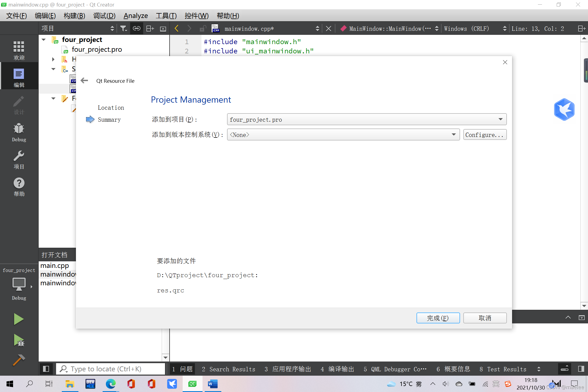Go back in editor history
Viewport: 588px width, 392px height.
177,29
